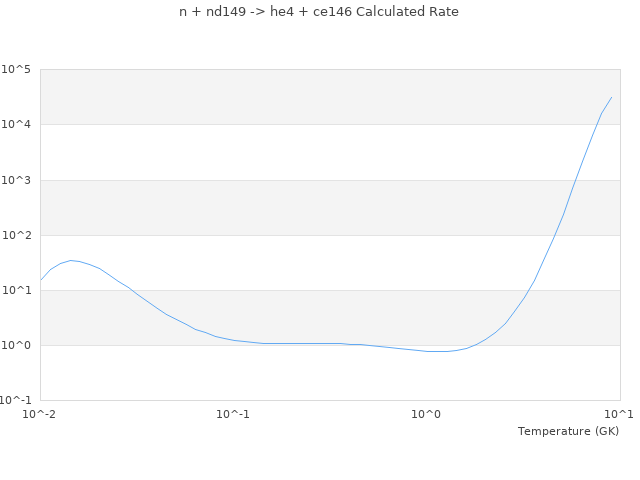The image size is (640, 480).
Task: Click the curve's left starting point
Action: click(41, 280)
